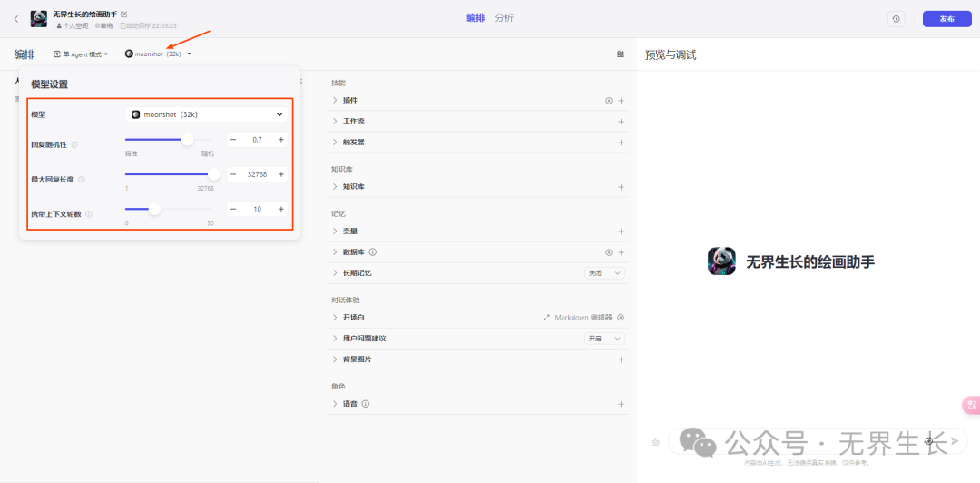The image size is (980, 483).
Task: Expand the 长期记忆 section
Action: (335, 273)
